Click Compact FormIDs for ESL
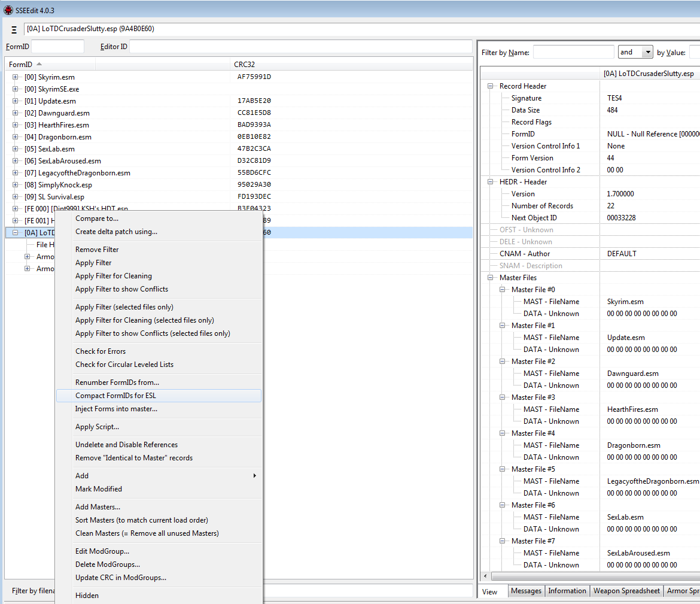The height and width of the screenshot is (604, 700). click(159, 395)
